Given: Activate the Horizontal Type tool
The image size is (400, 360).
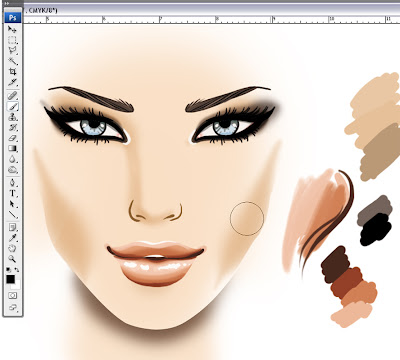Looking at the screenshot, I should click(x=12, y=193).
